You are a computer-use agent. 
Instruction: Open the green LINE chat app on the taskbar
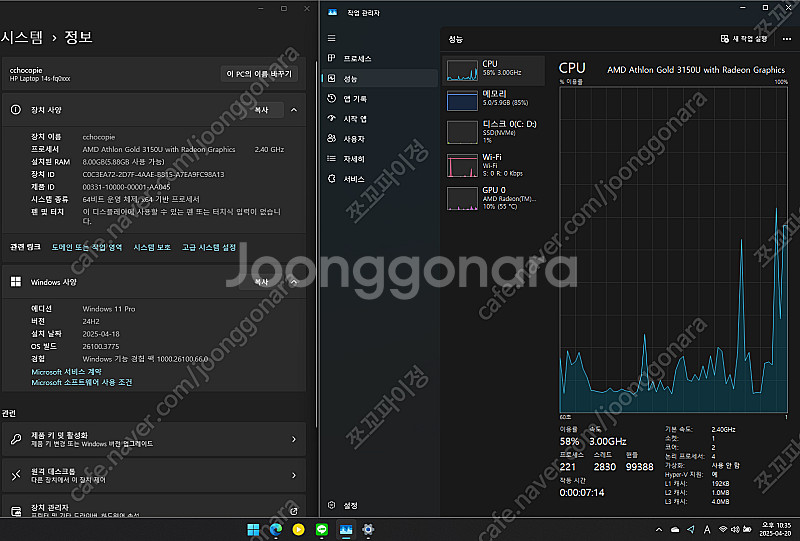pos(321,530)
